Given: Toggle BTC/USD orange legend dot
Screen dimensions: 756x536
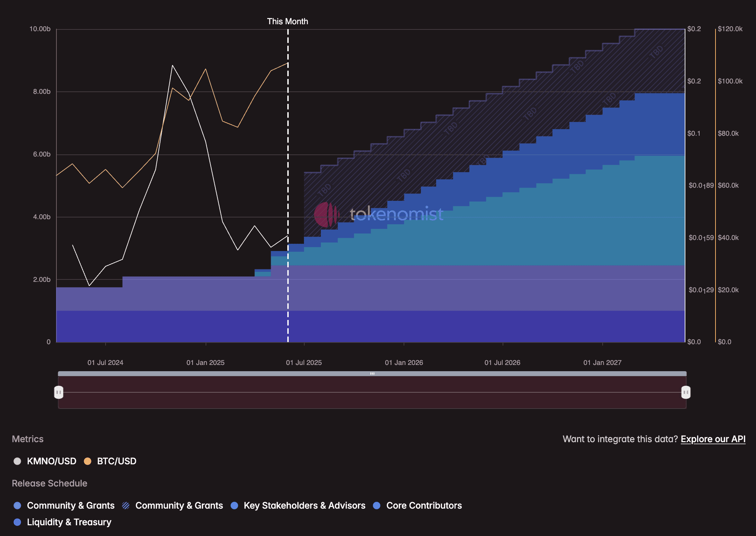Looking at the screenshot, I should 88,461.
